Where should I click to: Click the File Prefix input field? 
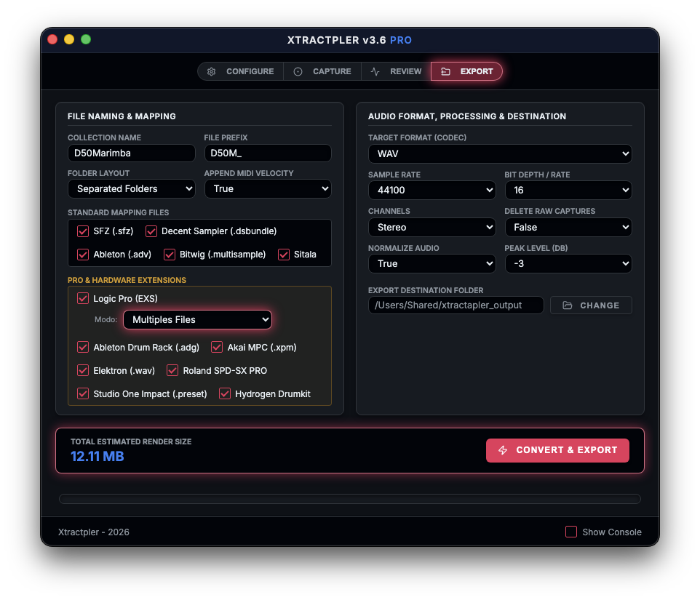pos(268,153)
